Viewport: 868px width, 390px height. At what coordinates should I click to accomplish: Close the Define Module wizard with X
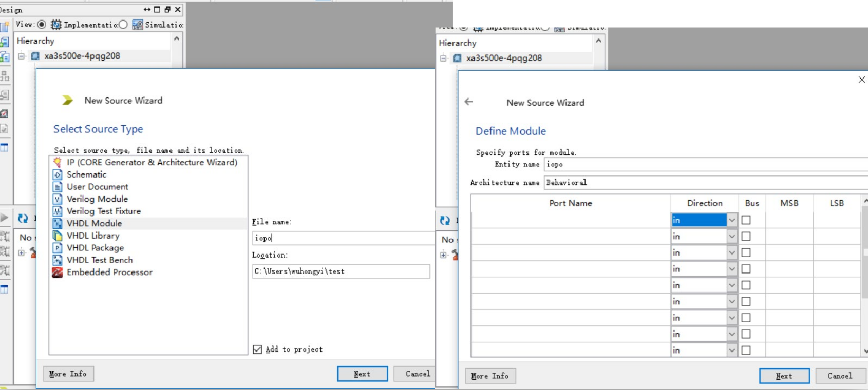[x=862, y=80]
